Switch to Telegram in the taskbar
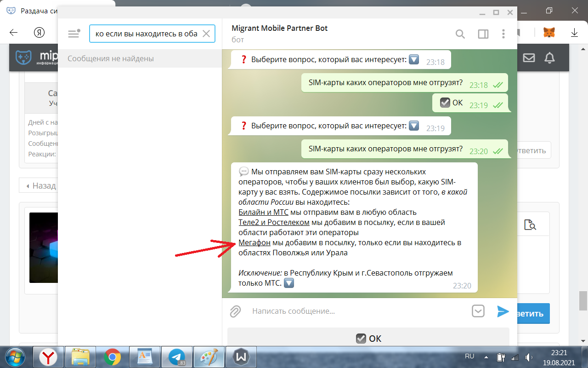This screenshot has width=588, height=368. pyautogui.click(x=177, y=357)
